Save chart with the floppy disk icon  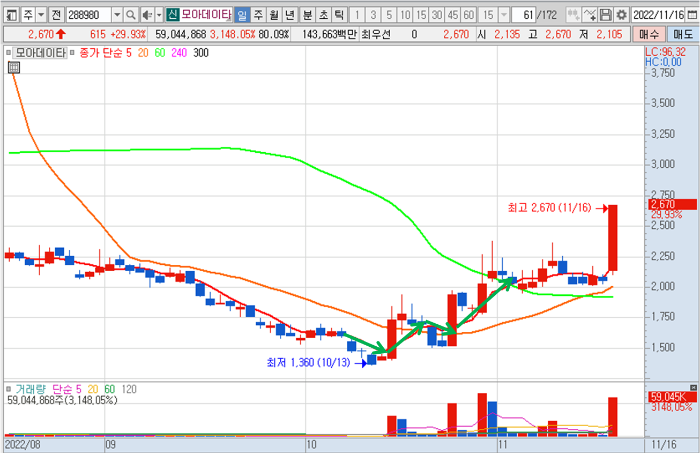[605, 15]
